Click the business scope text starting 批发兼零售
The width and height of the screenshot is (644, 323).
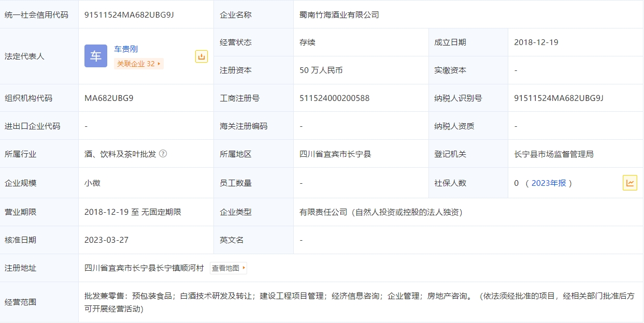(x=359, y=302)
